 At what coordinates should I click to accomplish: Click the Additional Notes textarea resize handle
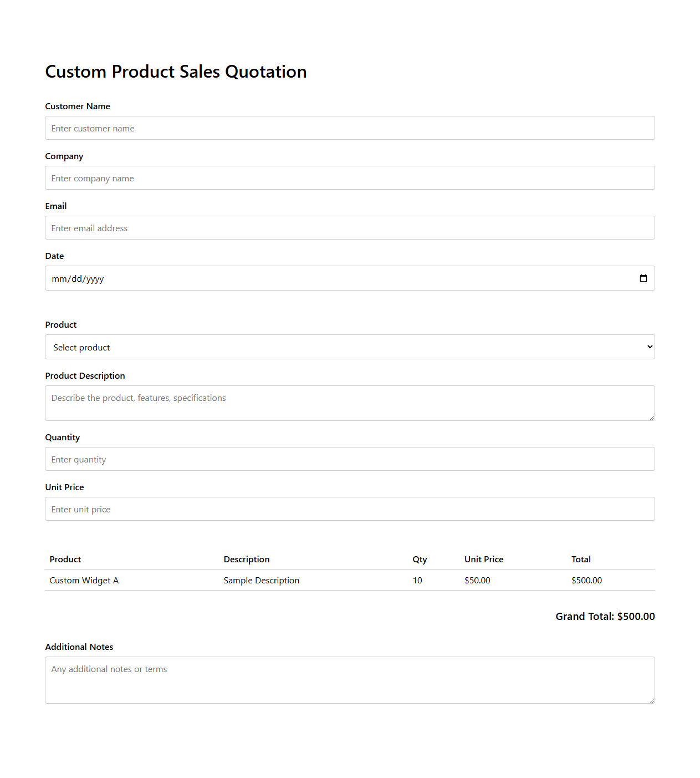point(652,701)
